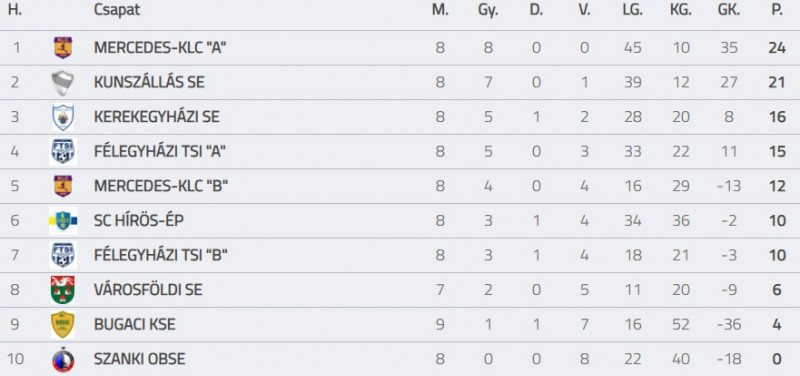This screenshot has width=800, height=376.
Task: Click the LG. goals scored header
Action: [633, 10]
